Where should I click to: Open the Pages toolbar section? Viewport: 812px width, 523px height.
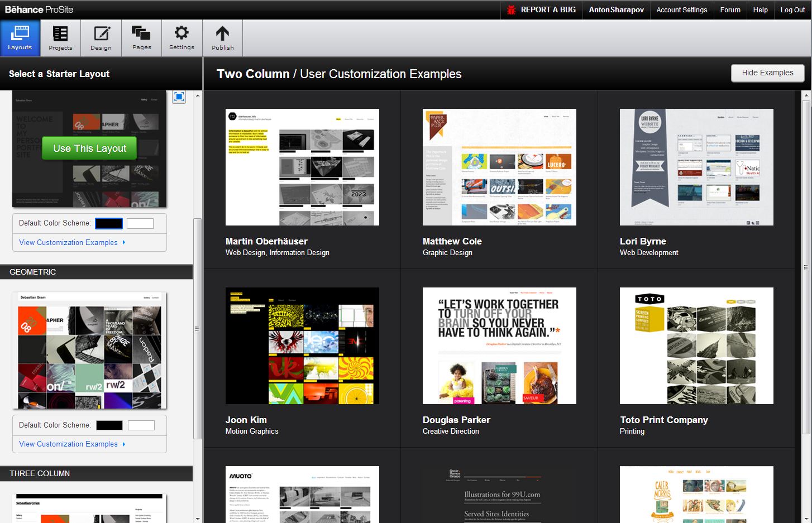[x=141, y=38]
